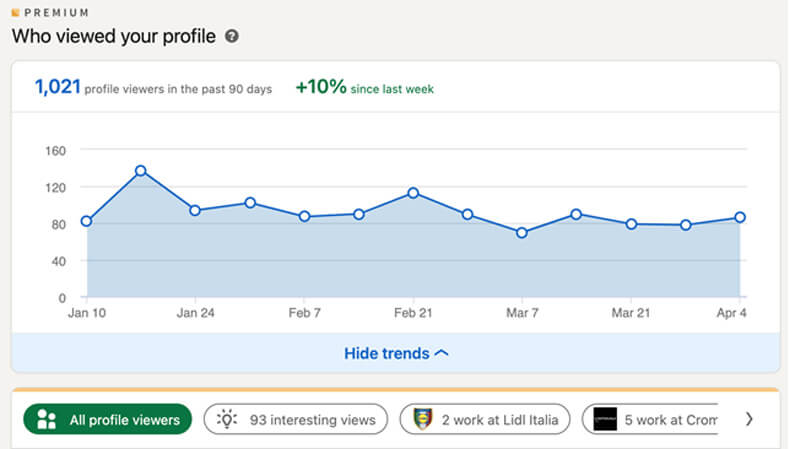Filter by 93 interesting views
Screen dimensions: 789x449
pyautogui.click(x=295, y=420)
